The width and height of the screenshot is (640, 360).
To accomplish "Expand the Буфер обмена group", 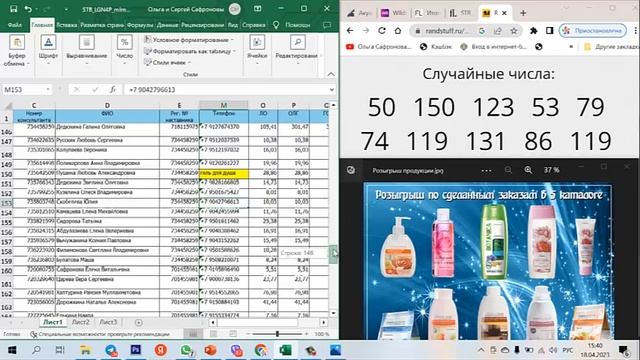I will click(17, 51).
